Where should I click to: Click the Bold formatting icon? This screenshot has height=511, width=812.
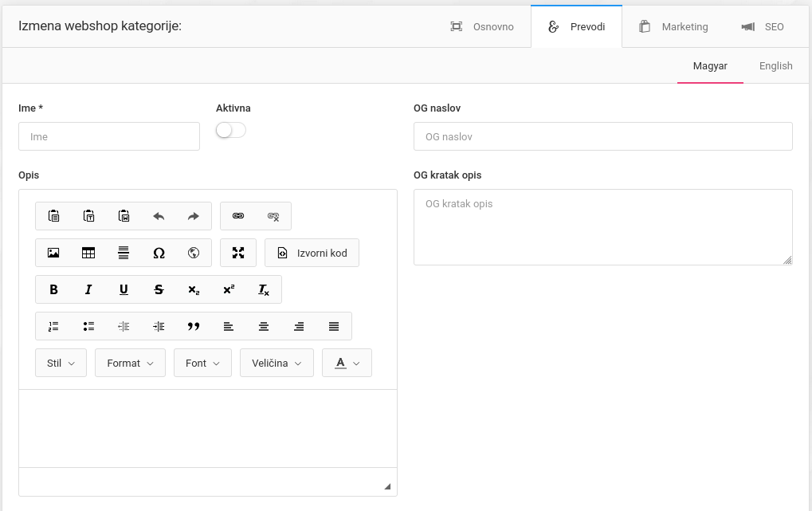pyautogui.click(x=53, y=289)
